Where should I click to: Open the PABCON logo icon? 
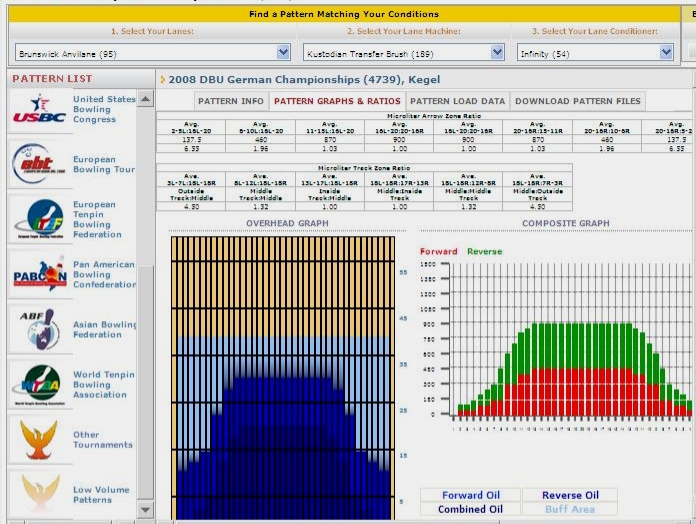pos(41,273)
